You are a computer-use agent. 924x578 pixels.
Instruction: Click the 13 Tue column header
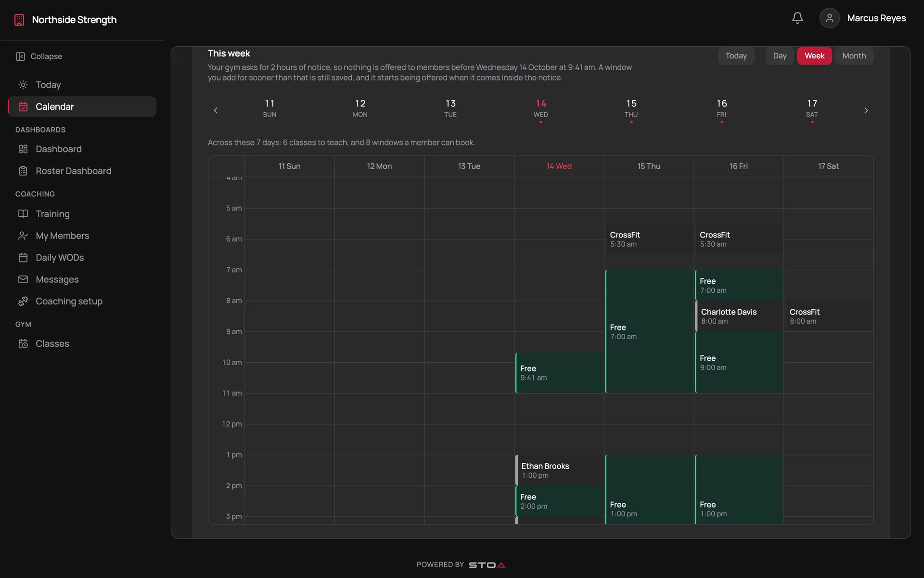(469, 166)
